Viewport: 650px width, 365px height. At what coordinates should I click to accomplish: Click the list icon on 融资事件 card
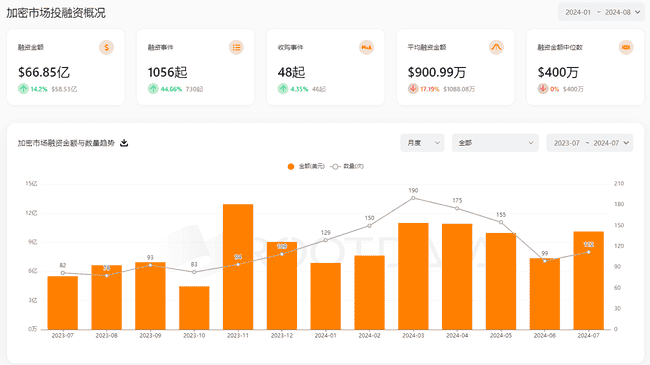tap(236, 47)
